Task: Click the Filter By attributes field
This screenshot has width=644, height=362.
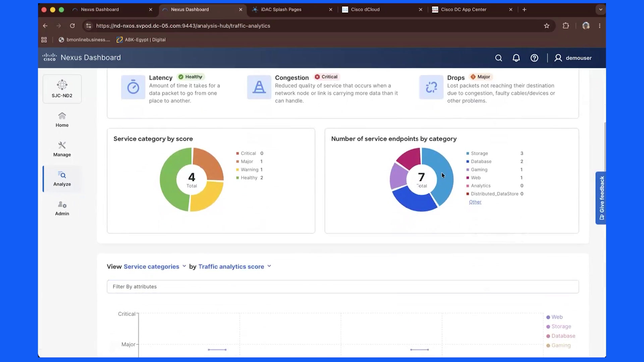Action: (x=343, y=287)
